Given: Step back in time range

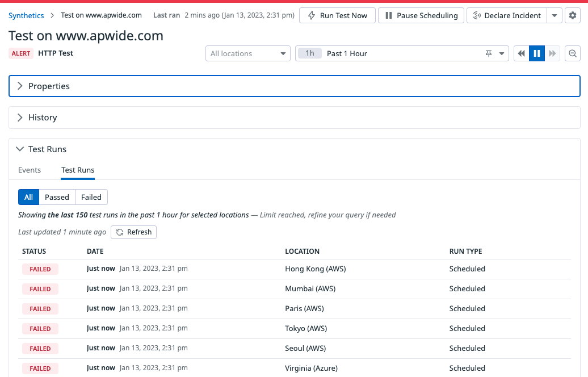Looking at the screenshot, I should click(521, 53).
